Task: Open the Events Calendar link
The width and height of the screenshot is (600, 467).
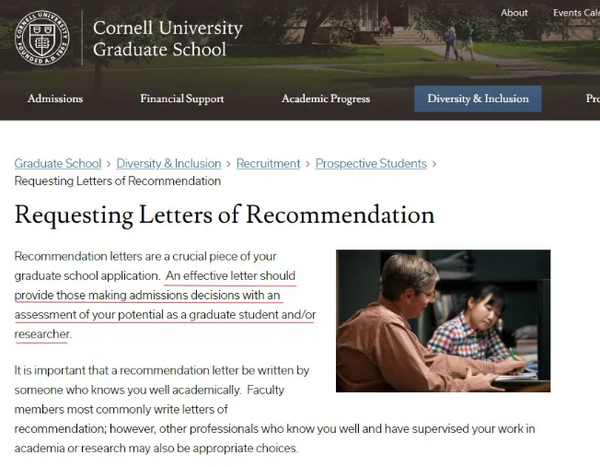Action: coord(576,13)
